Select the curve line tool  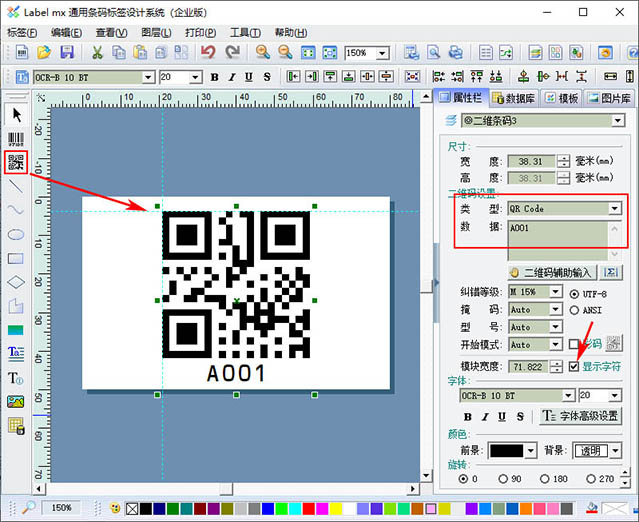tap(16, 210)
